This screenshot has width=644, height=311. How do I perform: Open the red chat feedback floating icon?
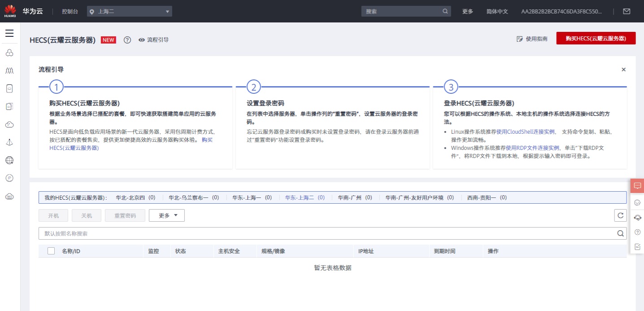[x=637, y=186]
